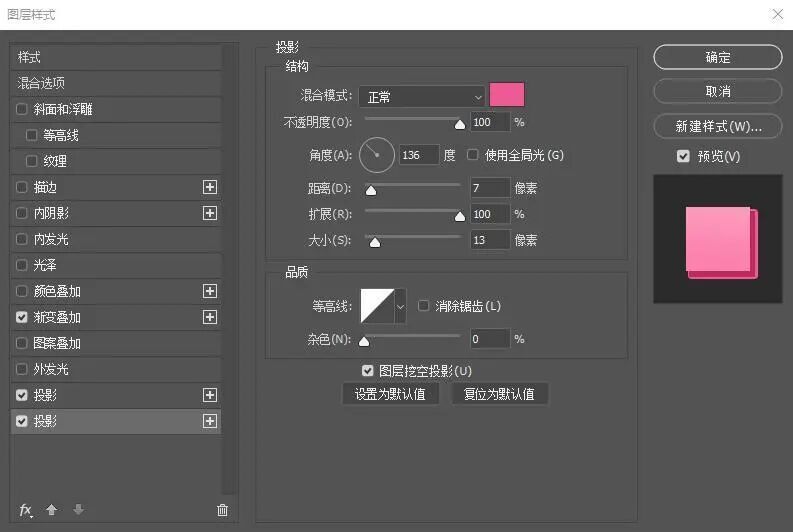Viewport: 793px width, 532px height.
Task: Click the 不透明度 slider handle
Action: [x=460, y=124]
